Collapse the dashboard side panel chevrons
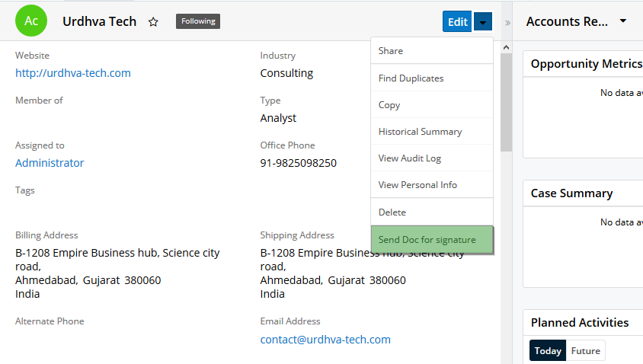 coord(507,23)
